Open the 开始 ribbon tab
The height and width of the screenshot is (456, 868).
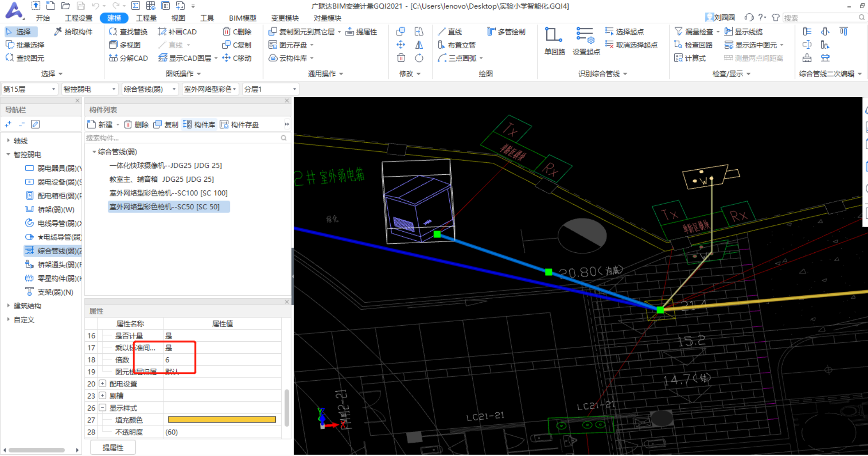(x=43, y=18)
